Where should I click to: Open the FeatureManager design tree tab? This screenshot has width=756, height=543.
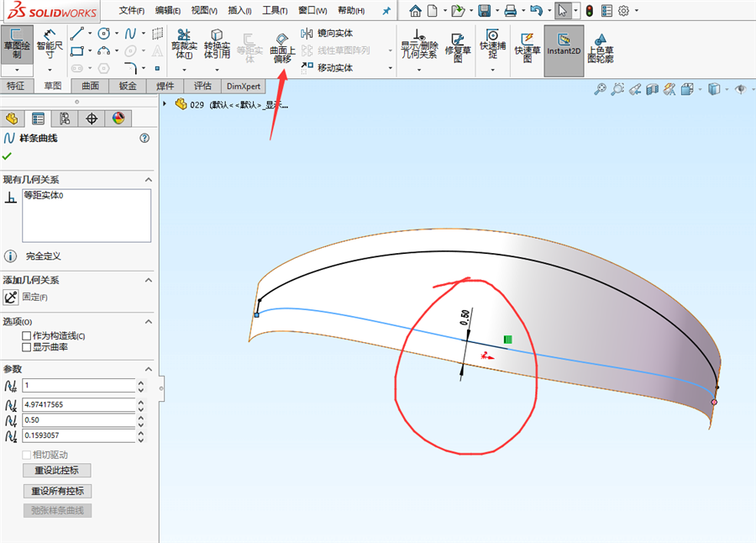[12, 119]
